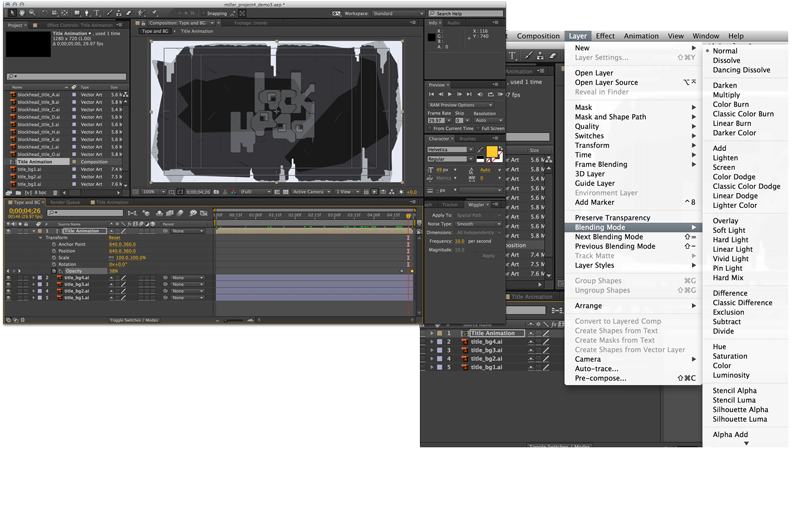Create new folder in Project panel
This screenshot has height=516, width=800.
tap(19, 193)
